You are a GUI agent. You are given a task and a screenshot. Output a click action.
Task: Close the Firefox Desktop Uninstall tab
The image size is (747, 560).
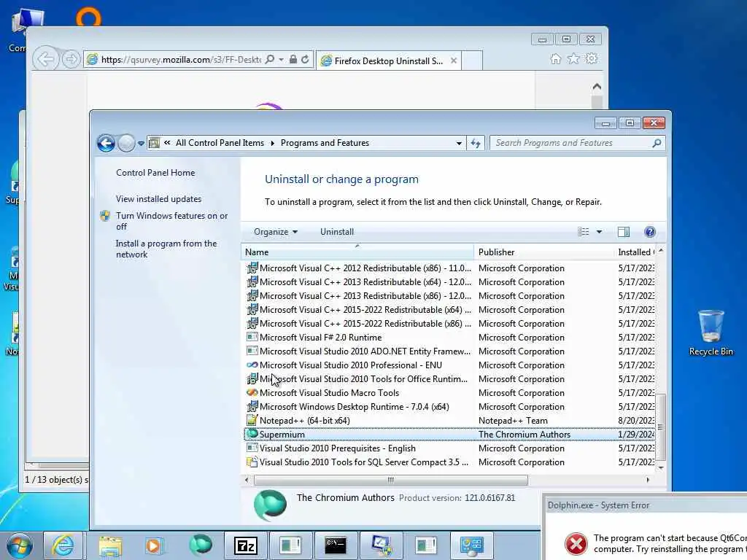(x=454, y=61)
